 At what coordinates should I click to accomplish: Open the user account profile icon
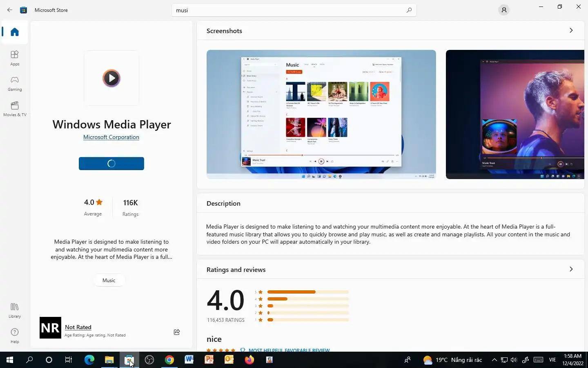point(504,10)
